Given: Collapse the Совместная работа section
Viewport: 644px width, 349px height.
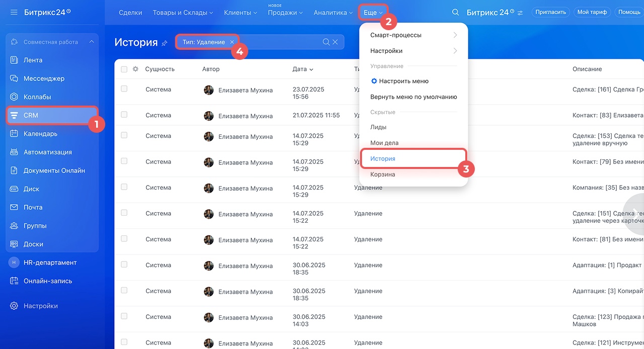Looking at the screenshot, I should pos(91,42).
